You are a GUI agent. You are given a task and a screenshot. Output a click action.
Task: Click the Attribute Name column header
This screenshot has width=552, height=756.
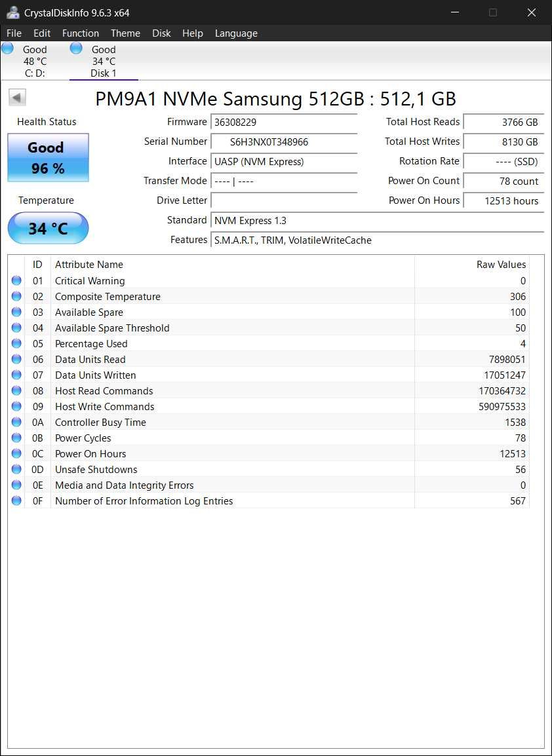pyautogui.click(x=233, y=264)
